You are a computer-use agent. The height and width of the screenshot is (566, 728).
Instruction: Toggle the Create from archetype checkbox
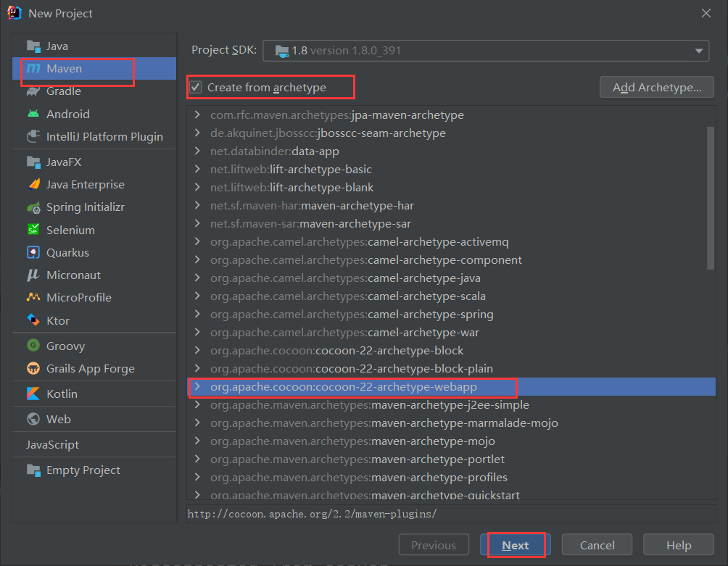(196, 88)
